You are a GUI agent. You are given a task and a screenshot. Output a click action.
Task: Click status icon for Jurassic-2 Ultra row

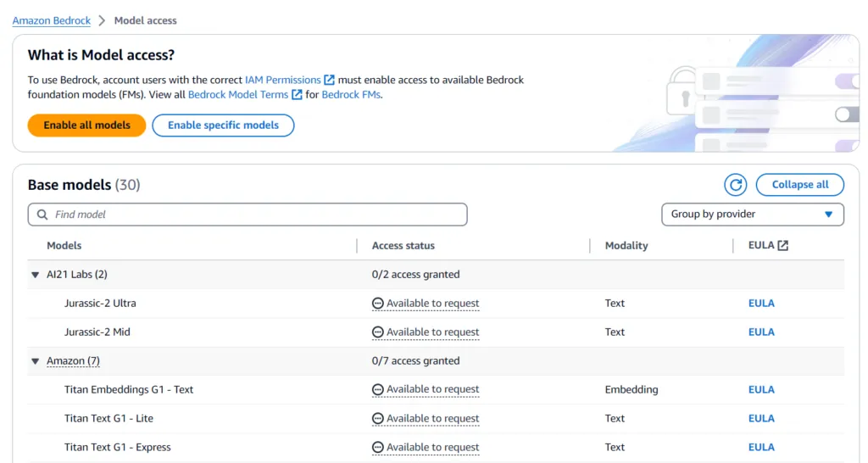[x=377, y=304]
